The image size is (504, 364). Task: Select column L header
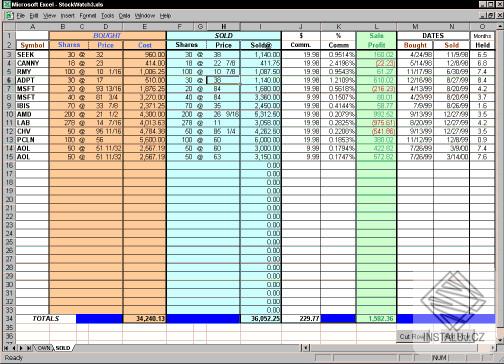tap(376, 27)
